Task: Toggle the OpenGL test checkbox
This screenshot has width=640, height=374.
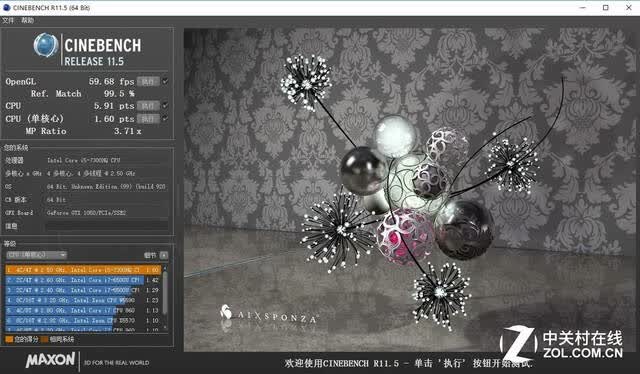Action: pos(165,81)
